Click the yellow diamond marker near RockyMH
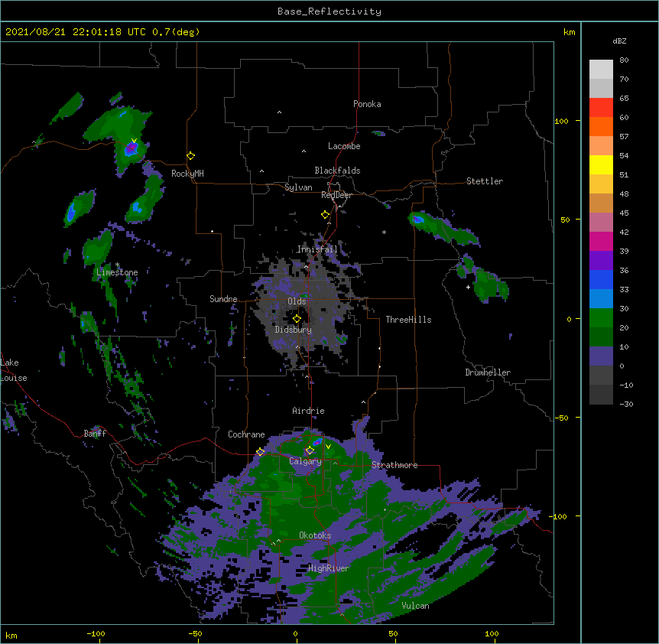 pos(190,156)
